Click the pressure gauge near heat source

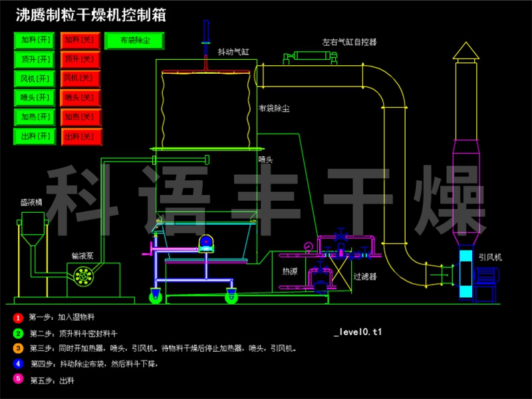[309, 246]
